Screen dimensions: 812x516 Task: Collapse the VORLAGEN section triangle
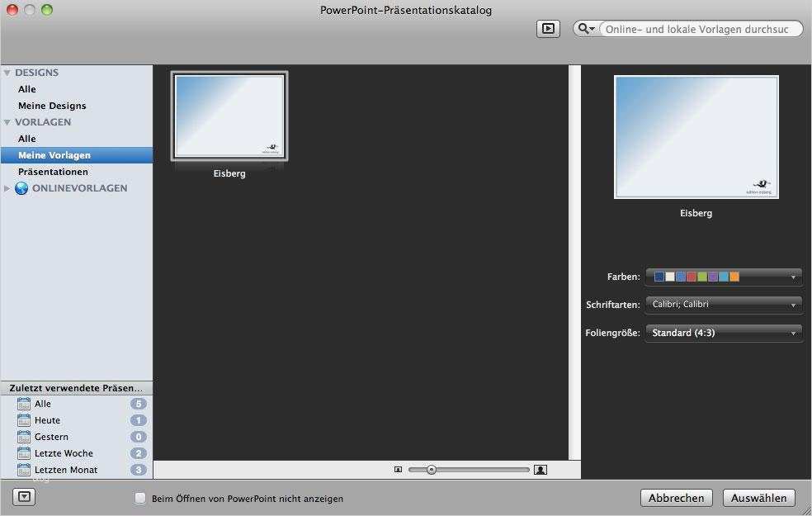(x=7, y=123)
